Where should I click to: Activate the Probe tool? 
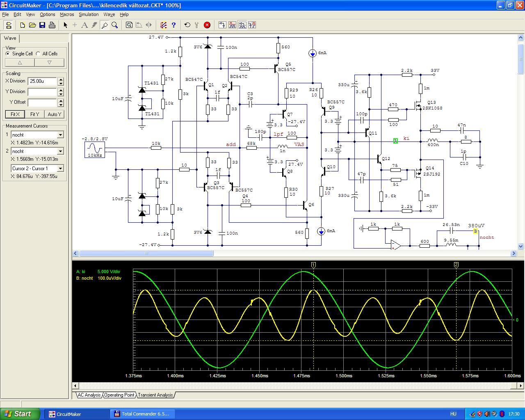[x=105, y=25]
